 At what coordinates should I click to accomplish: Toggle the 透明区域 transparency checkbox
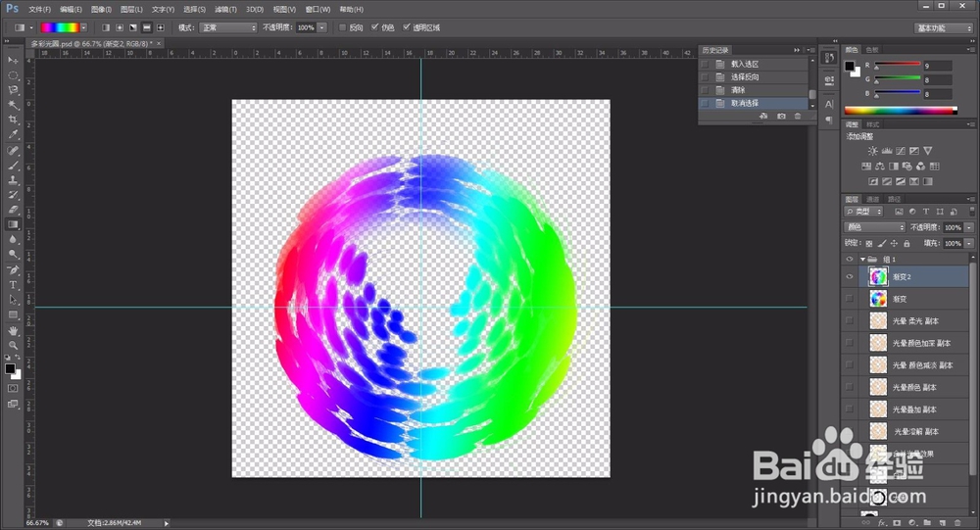(407, 27)
